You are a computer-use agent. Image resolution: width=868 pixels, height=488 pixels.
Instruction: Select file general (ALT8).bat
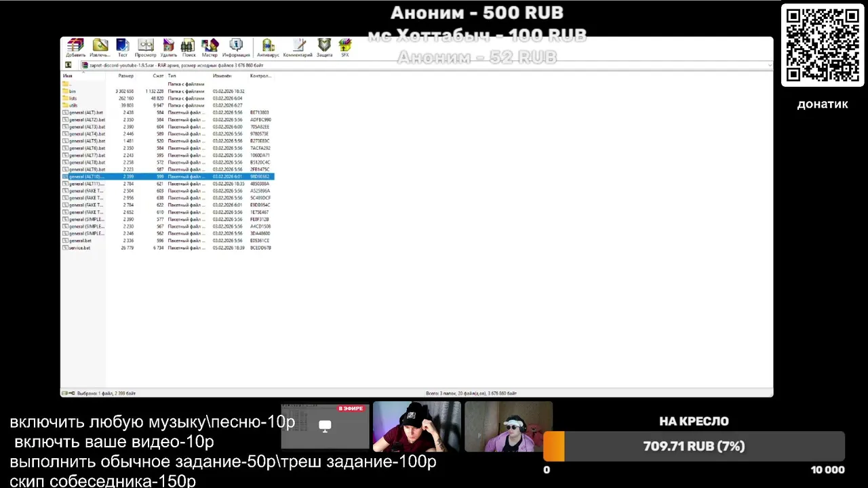point(167,162)
